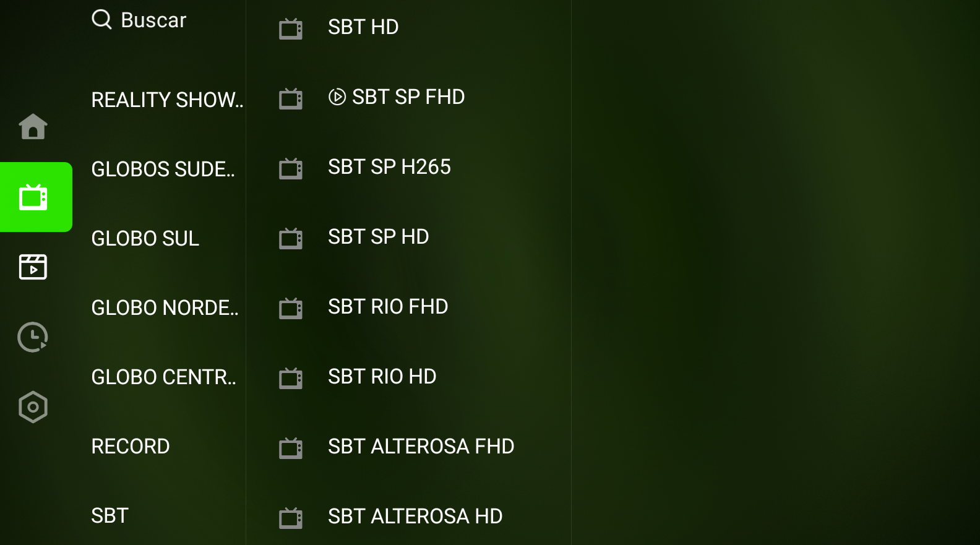Open the settings hexagon icon
980x545 pixels.
pyautogui.click(x=33, y=407)
